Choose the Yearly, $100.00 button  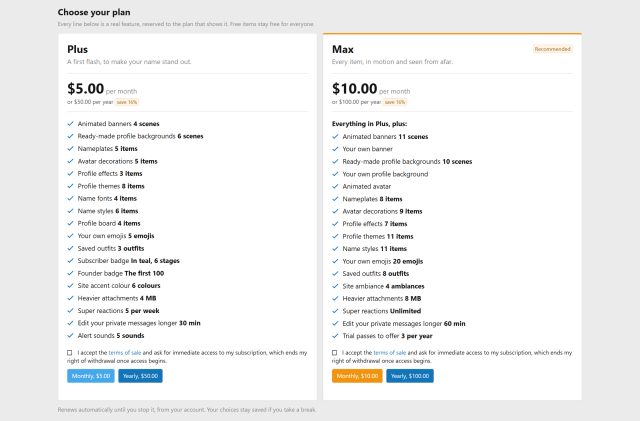pos(410,376)
